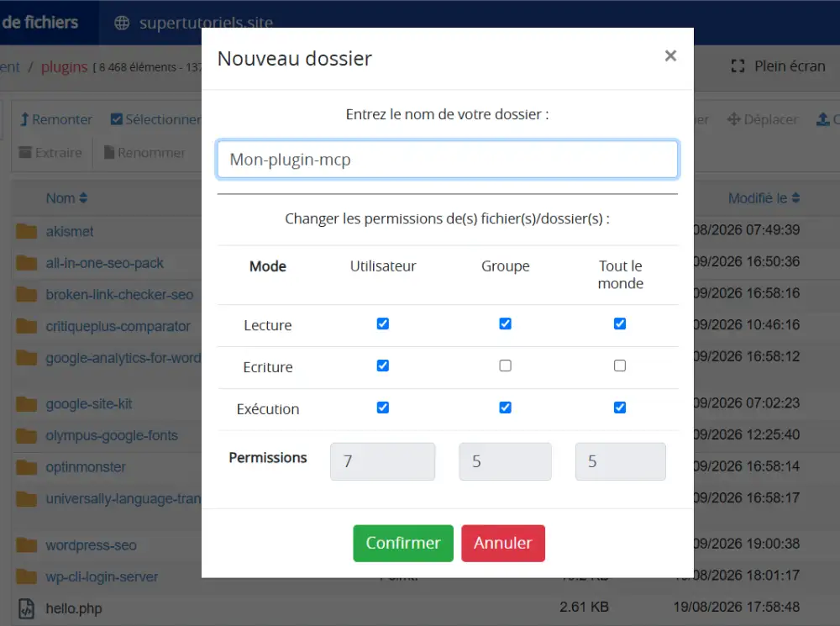Screen dimensions: 840x626
Task: Toggle Lecture permission for Tout le monde
Action: pos(620,324)
